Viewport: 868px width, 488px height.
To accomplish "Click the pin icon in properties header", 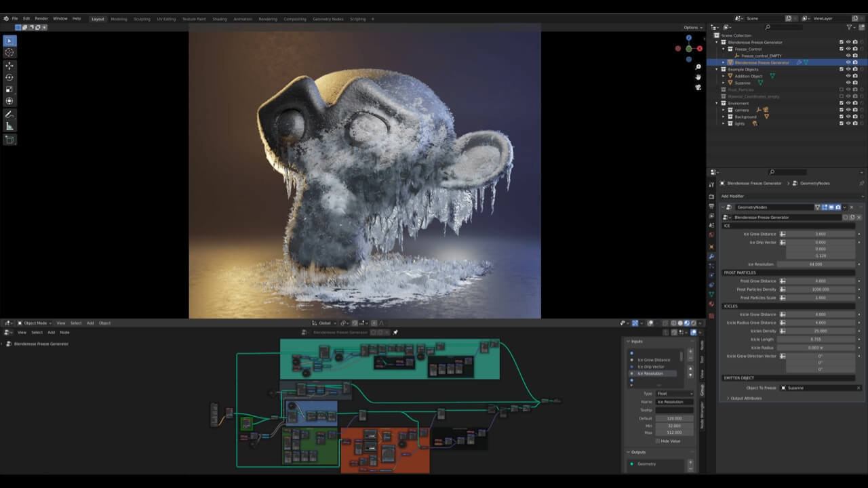I will tap(861, 183).
